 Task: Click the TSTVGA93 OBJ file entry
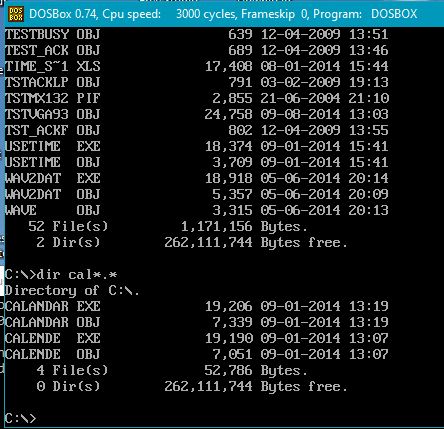(196, 114)
